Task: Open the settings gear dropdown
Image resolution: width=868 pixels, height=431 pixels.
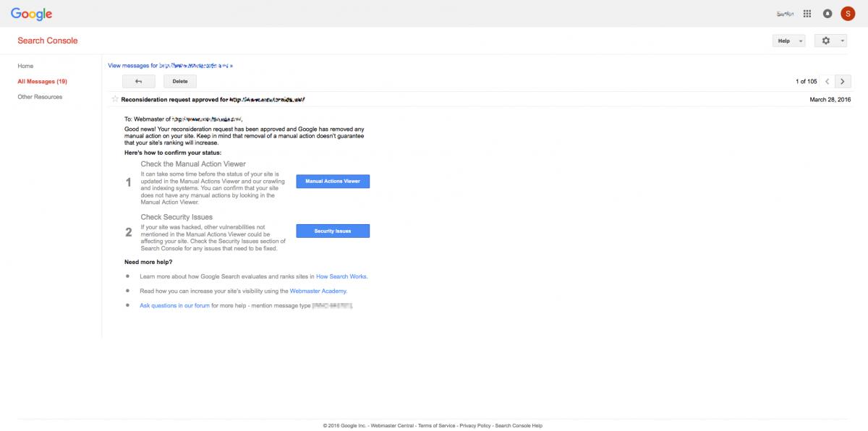Action: [830, 41]
